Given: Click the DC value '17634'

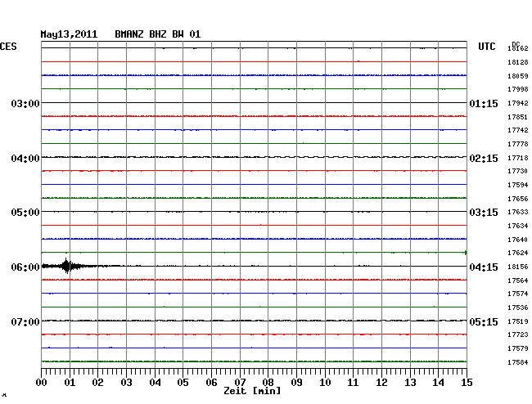Looking at the screenshot, I should (x=518, y=226).
